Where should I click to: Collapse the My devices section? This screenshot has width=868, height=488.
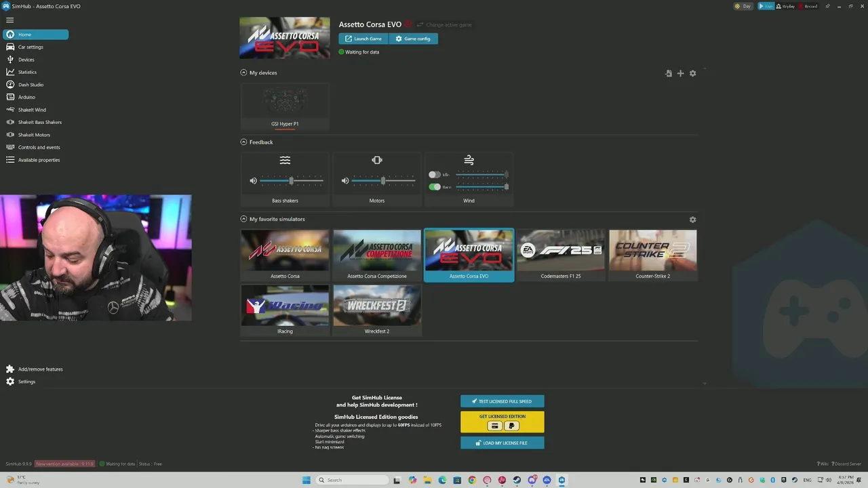pyautogui.click(x=243, y=73)
